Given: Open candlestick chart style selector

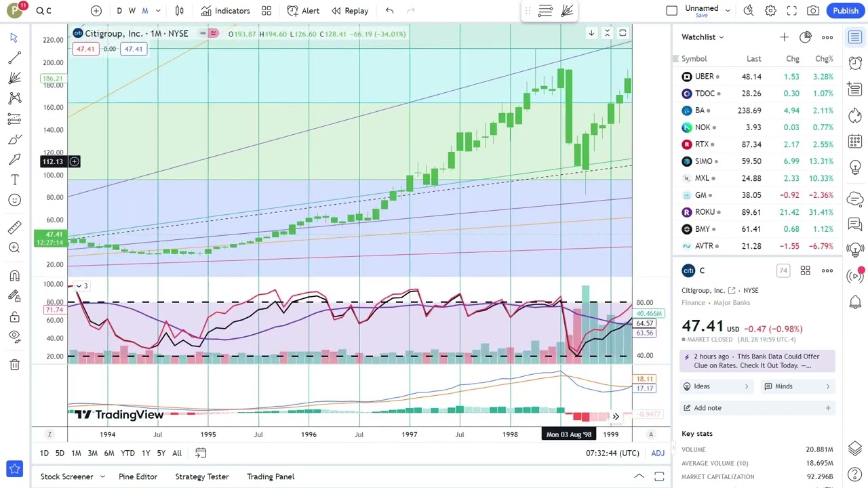Looking at the screenshot, I should tap(180, 11).
